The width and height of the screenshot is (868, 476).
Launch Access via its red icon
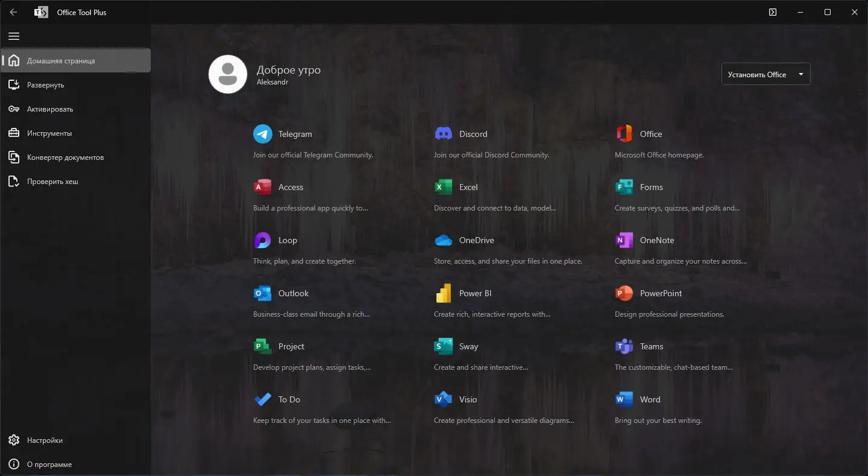[x=263, y=187]
